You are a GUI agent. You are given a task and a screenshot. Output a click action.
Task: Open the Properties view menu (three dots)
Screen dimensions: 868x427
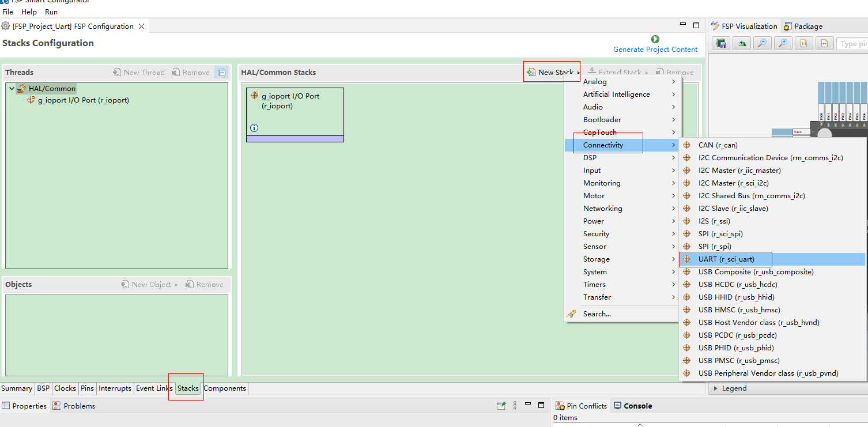click(515, 406)
